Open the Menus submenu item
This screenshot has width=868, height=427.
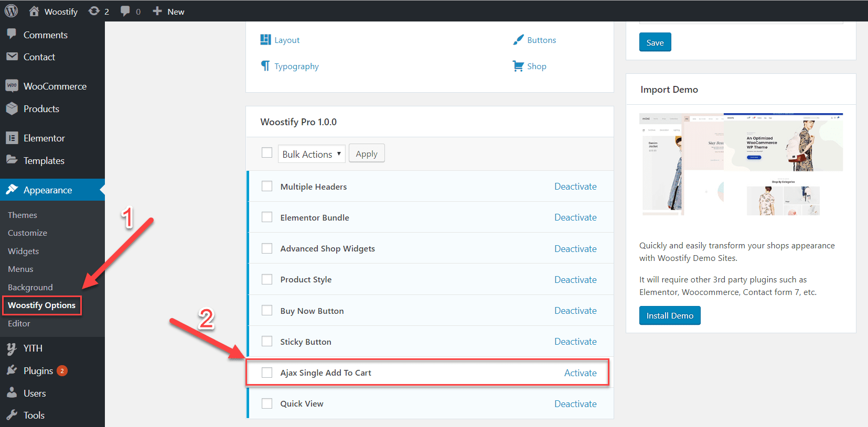click(20, 269)
